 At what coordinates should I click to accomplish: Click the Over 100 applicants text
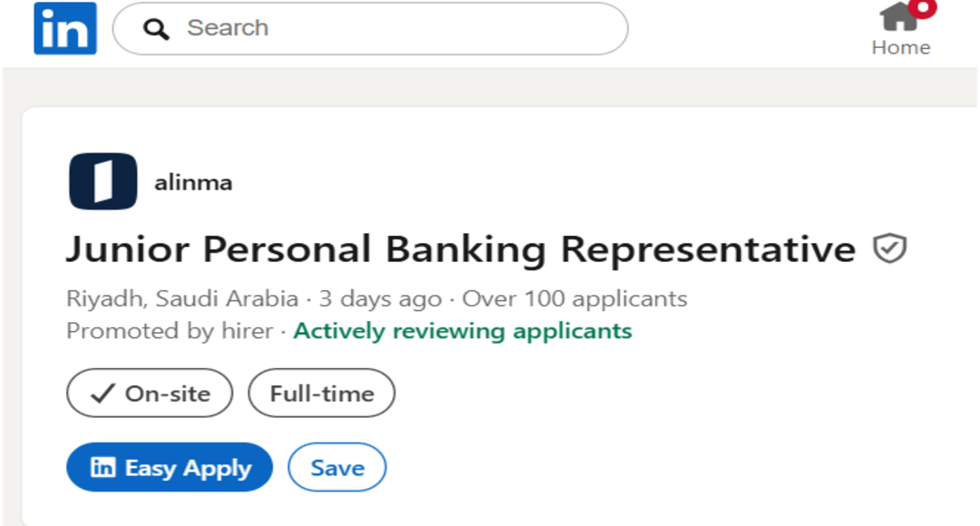coord(574,298)
